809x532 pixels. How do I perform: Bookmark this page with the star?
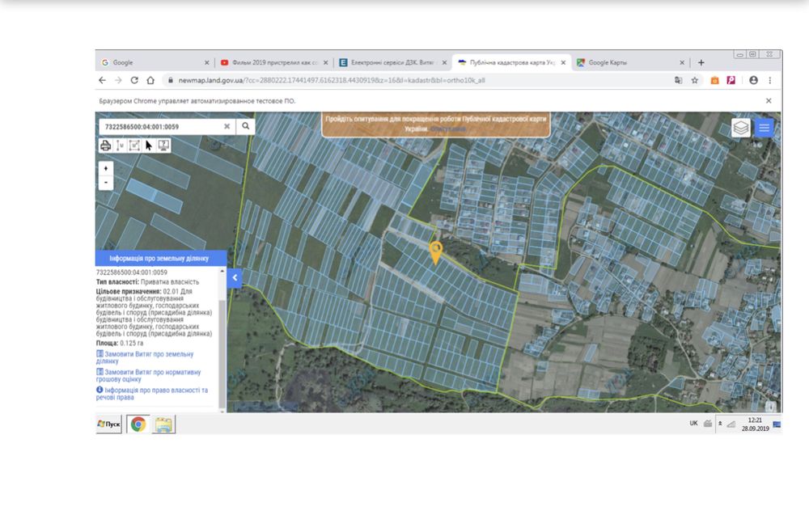click(x=695, y=81)
